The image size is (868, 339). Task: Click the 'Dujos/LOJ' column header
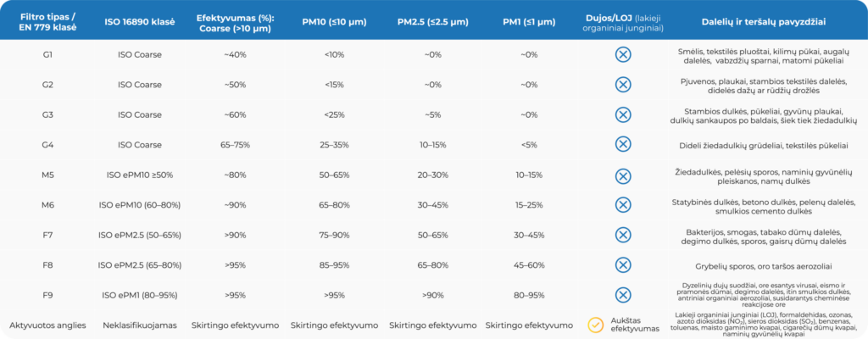click(x=623, y=20)
